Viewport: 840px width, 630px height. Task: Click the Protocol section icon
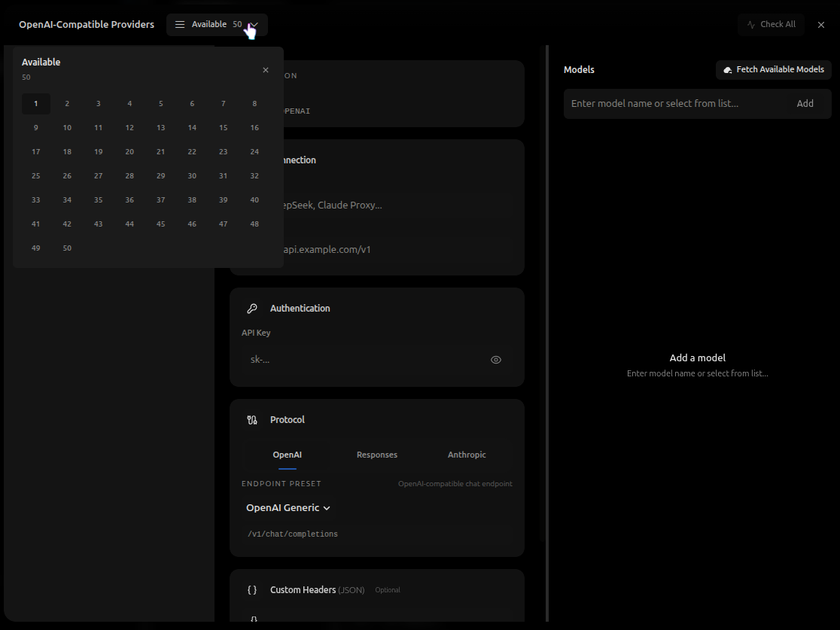point(252,420)
